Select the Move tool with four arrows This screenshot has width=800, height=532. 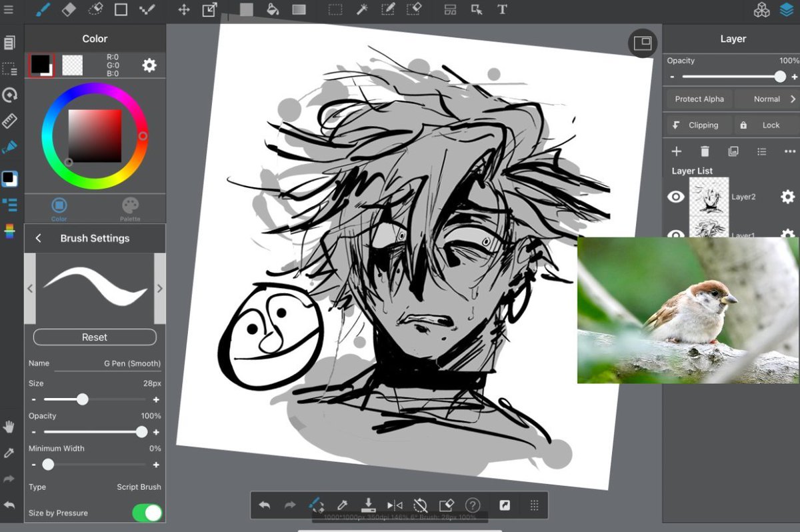[x=184, y=10]
